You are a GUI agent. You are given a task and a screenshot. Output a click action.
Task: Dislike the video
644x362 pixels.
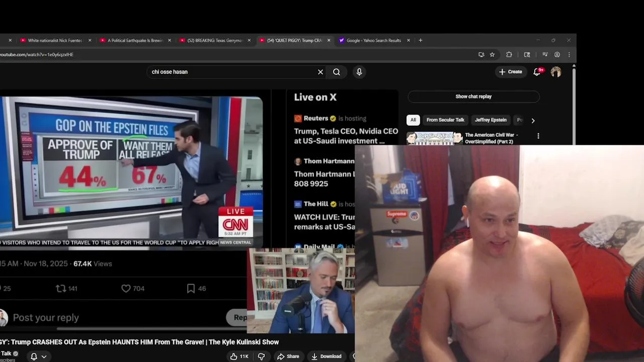pos(261,356)
